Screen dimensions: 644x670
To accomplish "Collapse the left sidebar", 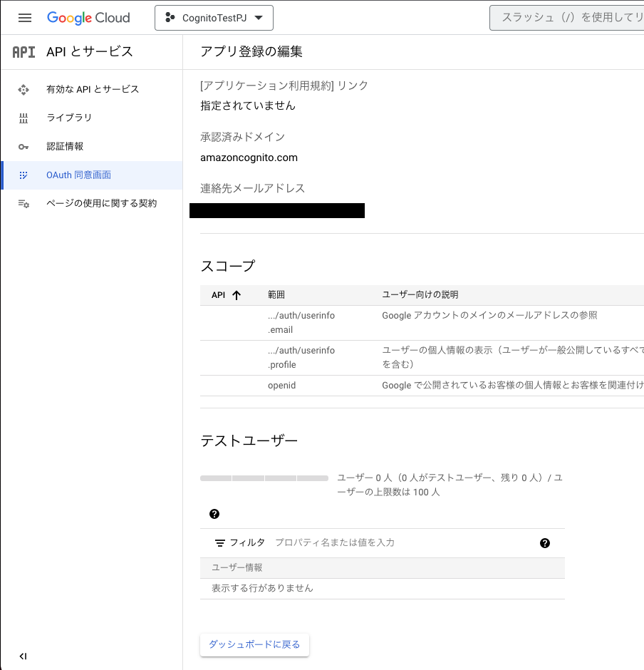I will coord(23,656).
